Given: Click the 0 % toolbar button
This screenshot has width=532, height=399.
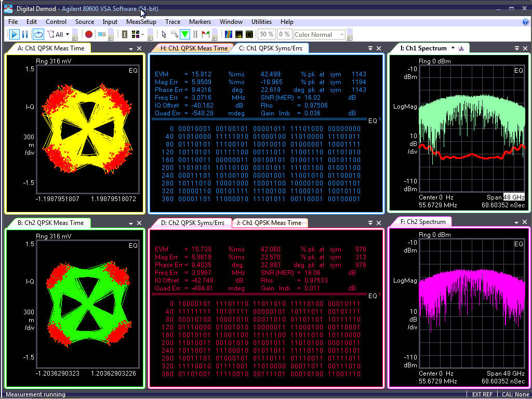Looking at the screenshot, I should [x=284, y=34].
